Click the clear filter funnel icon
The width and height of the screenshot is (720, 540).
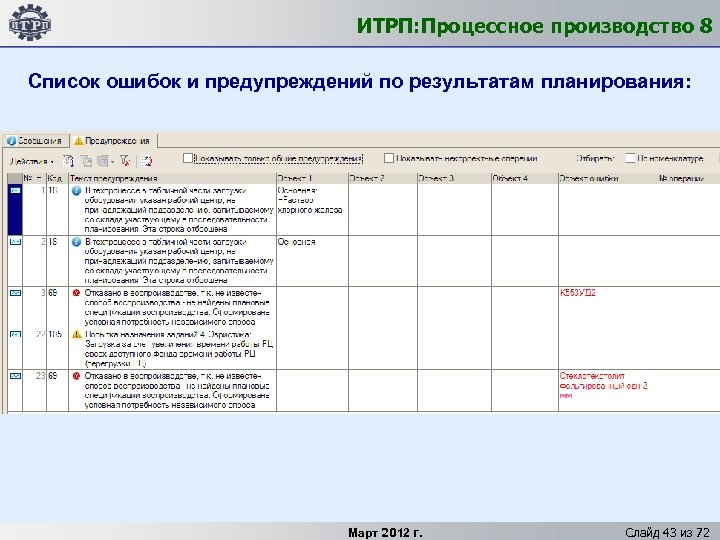[x=124, y=161]
